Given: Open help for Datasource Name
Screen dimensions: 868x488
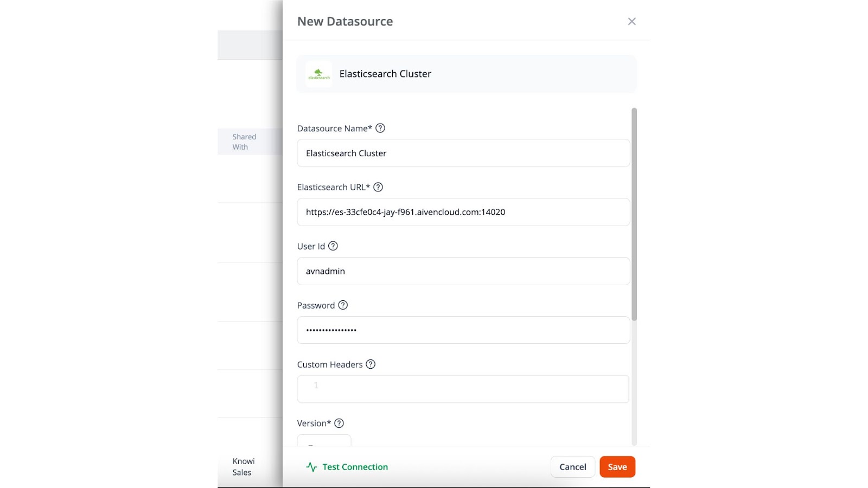Looking at the screenshot, I should (380, 128).
